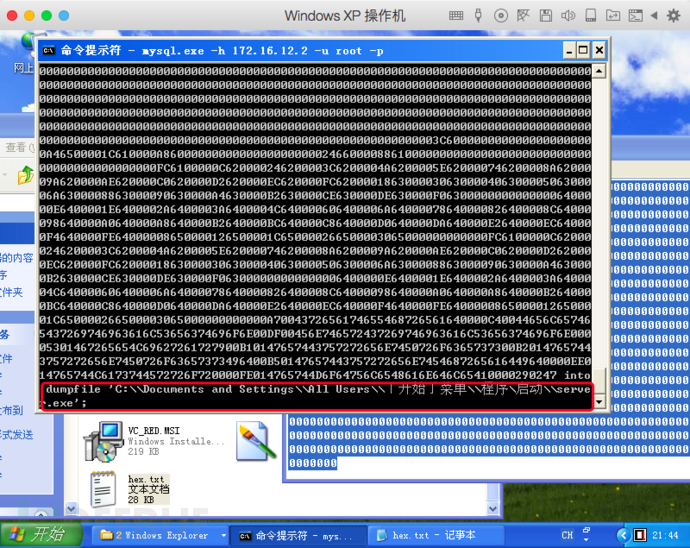The image size is (690, 548).
Task: Click the command prompt scroll-up arrow
Action: tap(599, 71)
